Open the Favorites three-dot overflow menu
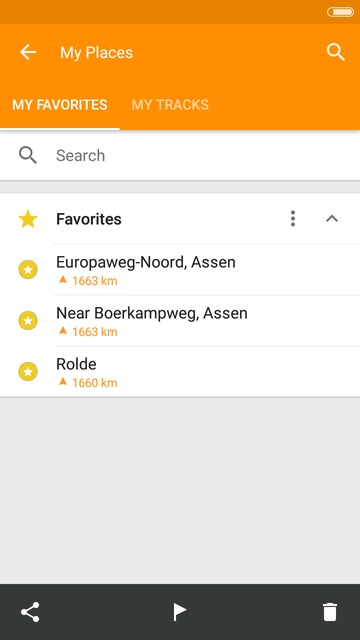The image size is (360, 640). coord(293,219)
